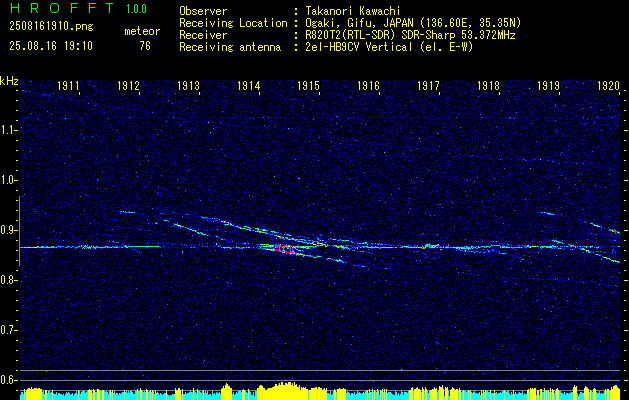629x400 pixels.
Task: Click the gray vertical range bar beside 0.9
Action: (19, 230)
